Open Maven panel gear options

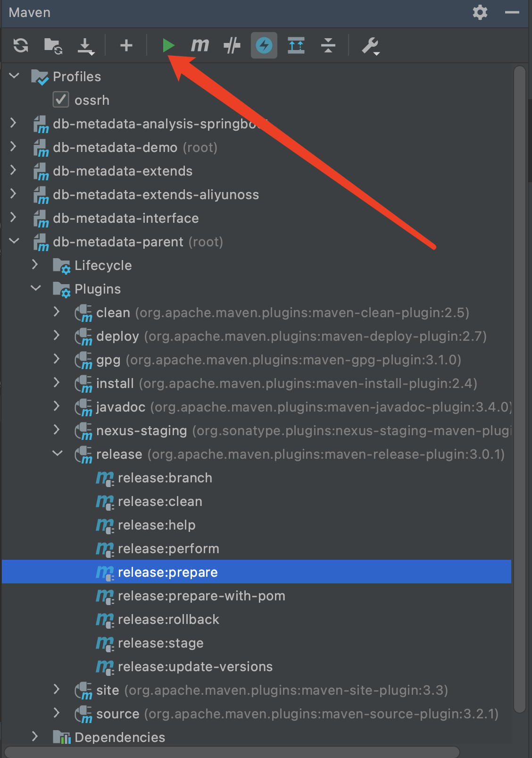click(x=480, y=12)
